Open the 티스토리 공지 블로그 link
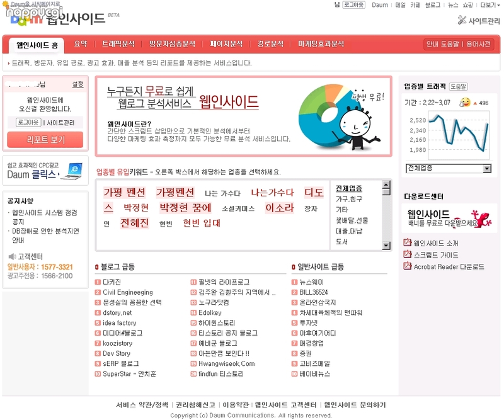 pyautogui.click(x=228, y=333)
